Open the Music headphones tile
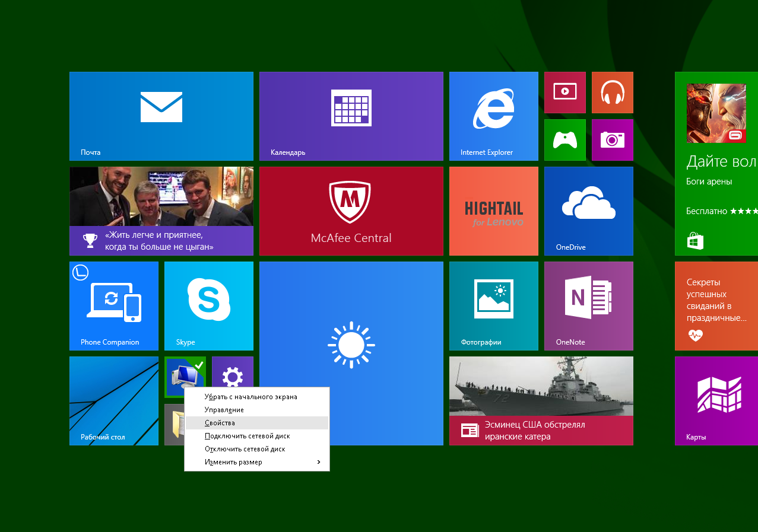The height and width of the screenshot is (532, 758). [613, 93]
